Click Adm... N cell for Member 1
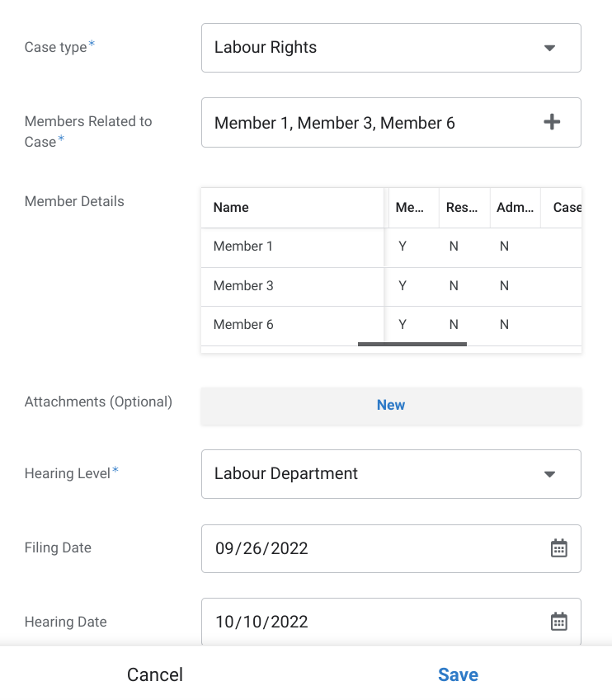Viewport: 612px width, 700px height. pyautogui.click(x=504, y=247)
